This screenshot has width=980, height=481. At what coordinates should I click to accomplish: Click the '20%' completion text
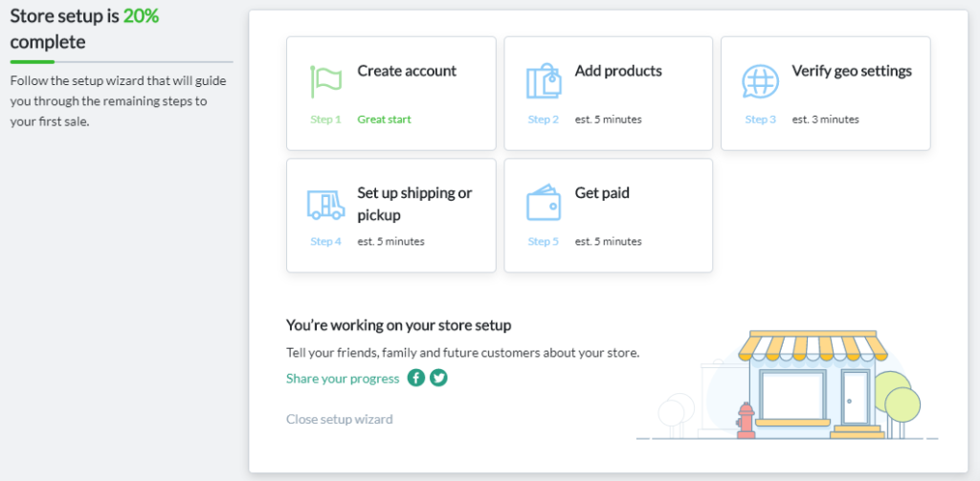pos(141,16)
